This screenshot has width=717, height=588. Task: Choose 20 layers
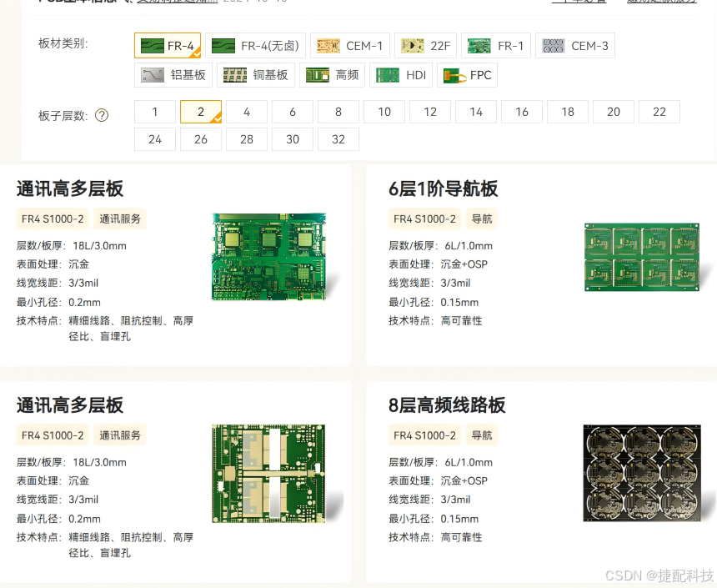pyautogui.click(x=614, y=112)
